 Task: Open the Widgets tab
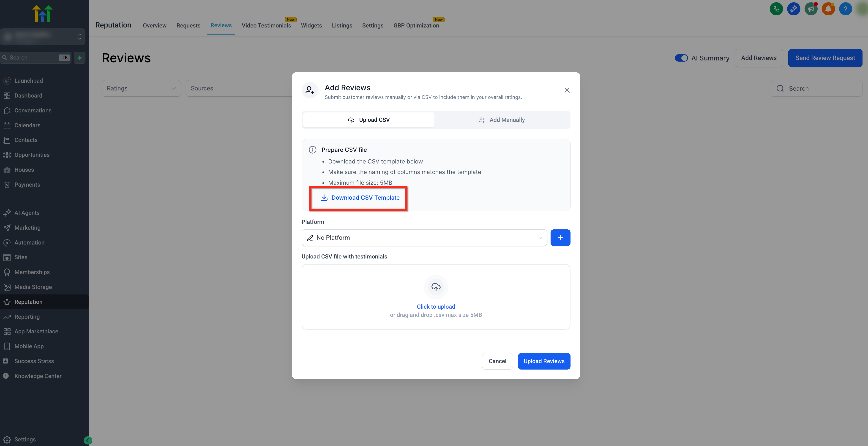point(311,26)
